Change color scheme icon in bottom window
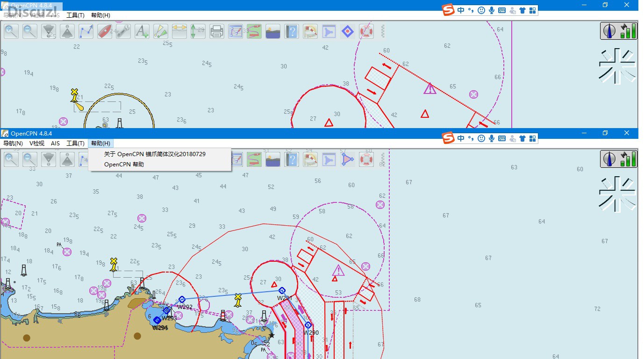 [273, 159]
